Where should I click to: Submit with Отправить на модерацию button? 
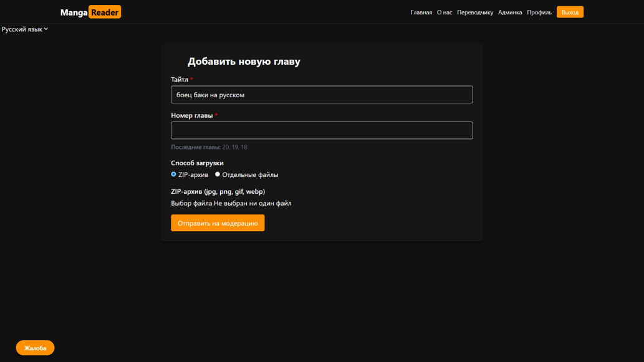218,223
